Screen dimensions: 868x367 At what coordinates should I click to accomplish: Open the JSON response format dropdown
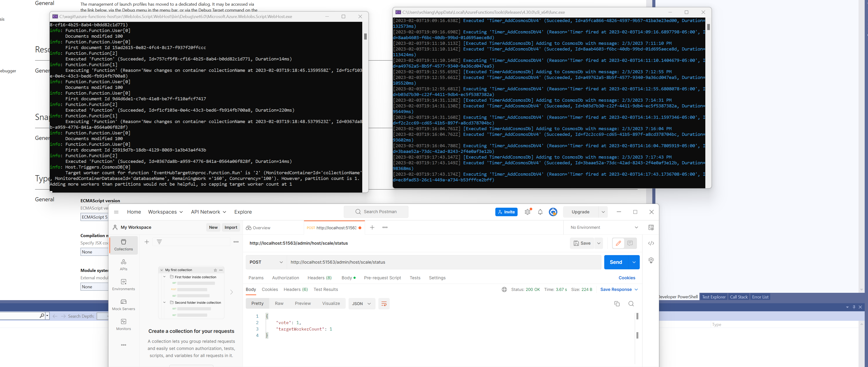[x=362, y=304]
